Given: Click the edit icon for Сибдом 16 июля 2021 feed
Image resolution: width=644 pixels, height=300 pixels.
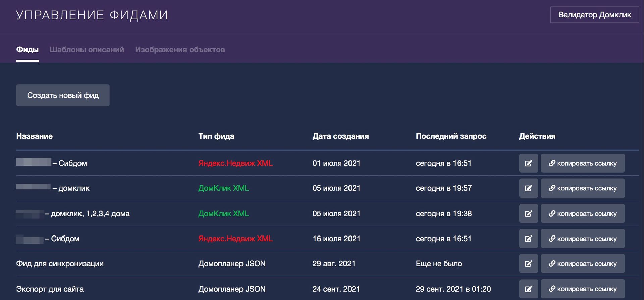Looking at the screenshot, I should click(x=528, y=239).
